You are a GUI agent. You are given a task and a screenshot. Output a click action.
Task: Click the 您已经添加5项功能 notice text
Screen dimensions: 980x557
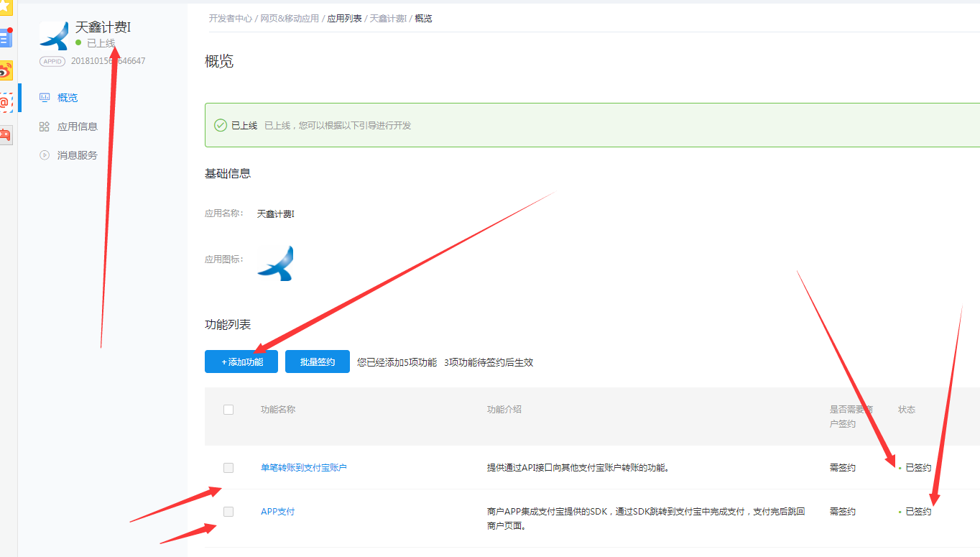click(397, 362)
